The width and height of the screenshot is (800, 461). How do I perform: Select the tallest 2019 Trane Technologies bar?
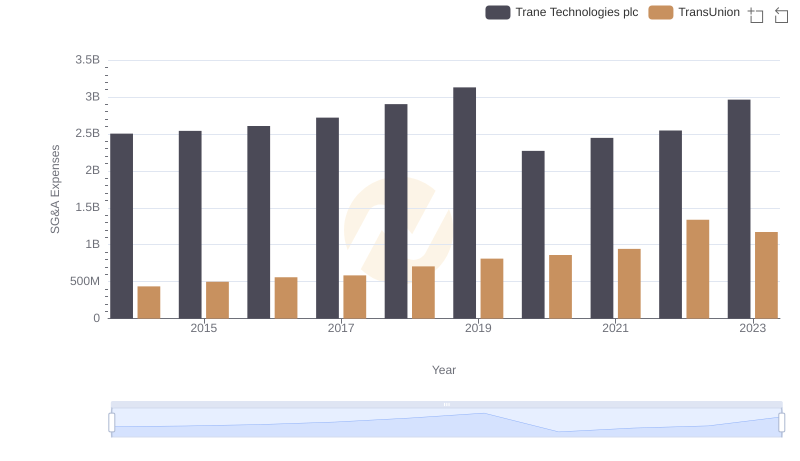coord(465,203)
